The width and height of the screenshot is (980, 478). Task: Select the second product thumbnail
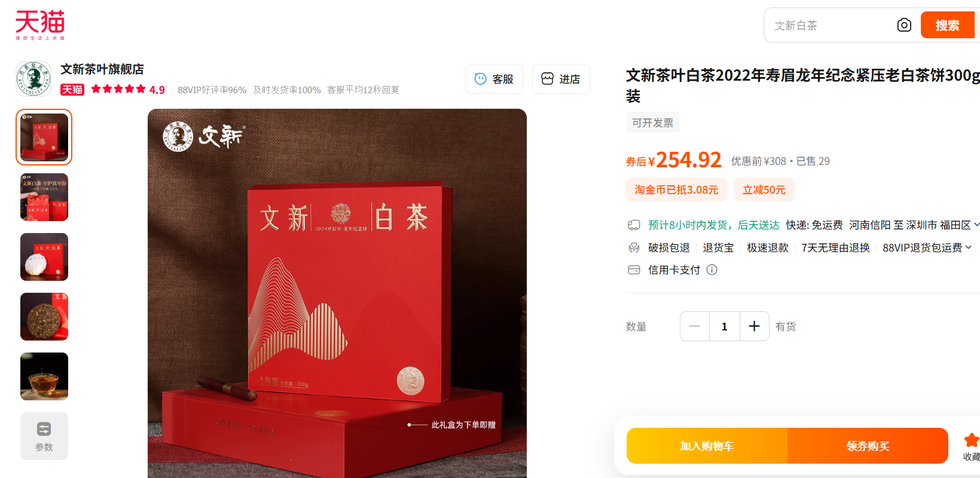pyautogui.click(x=44, y=197)
